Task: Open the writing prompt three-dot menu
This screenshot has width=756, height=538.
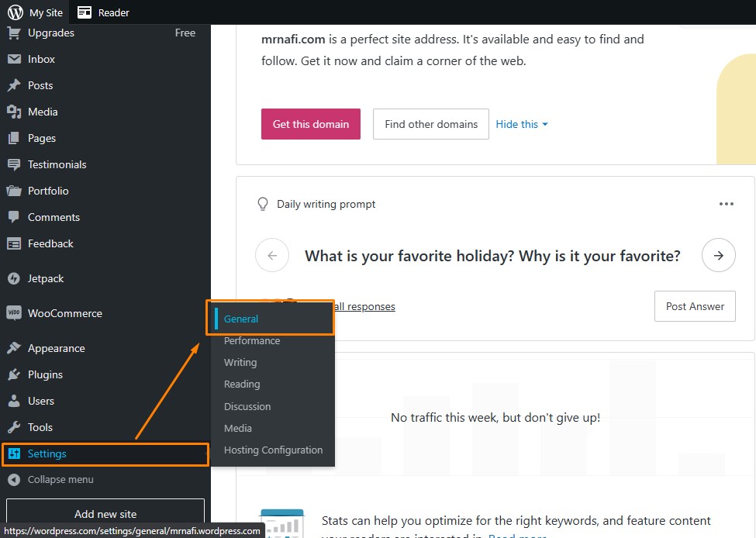Action: coord(726,204)
